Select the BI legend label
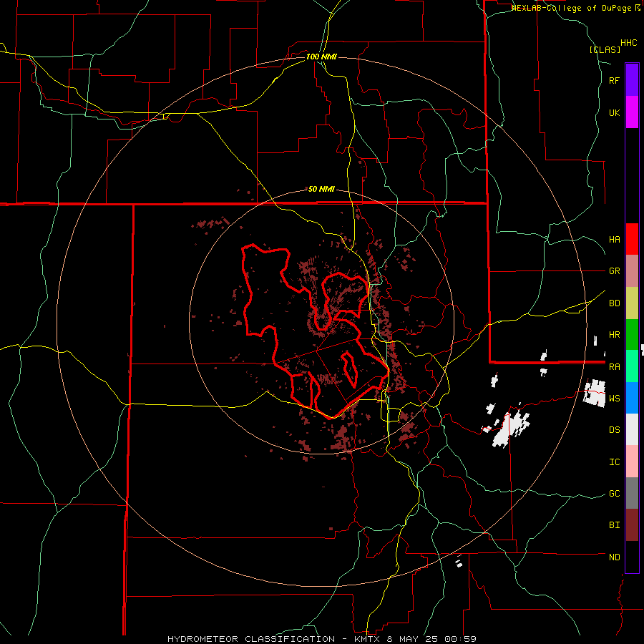644x644 pixels. pyautogui.click(x=614, y=525)
